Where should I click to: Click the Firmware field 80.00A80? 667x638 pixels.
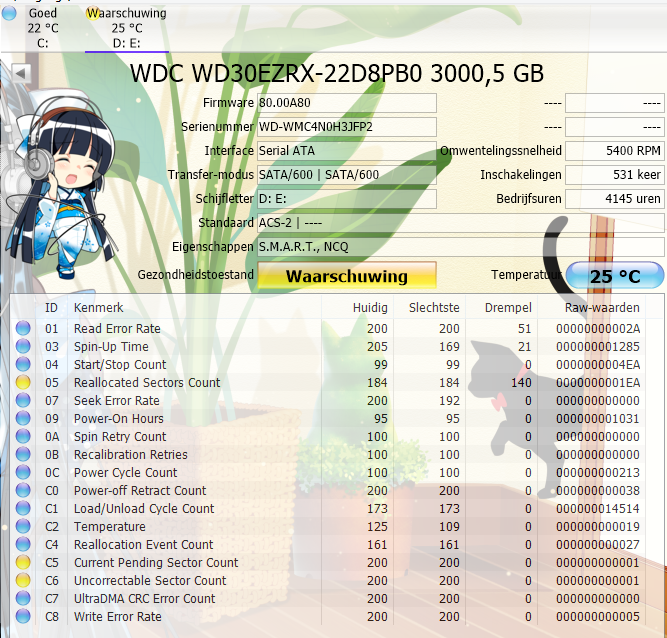[x=347, y=103]
